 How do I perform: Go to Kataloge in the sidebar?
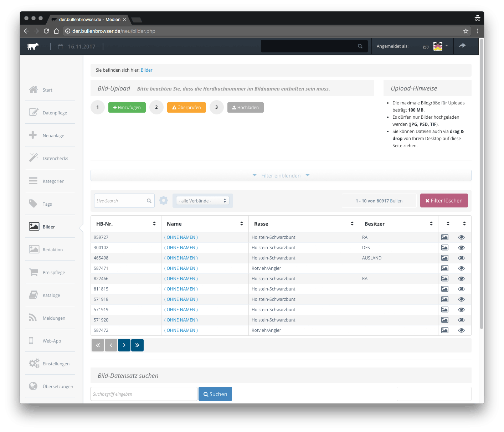click(x=51, y=295)
